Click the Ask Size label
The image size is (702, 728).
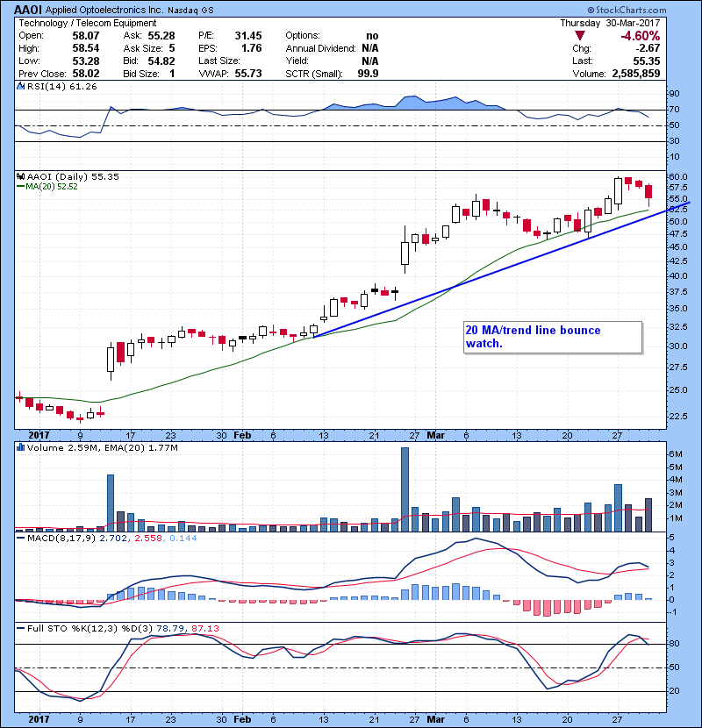[x=143, y=48]
